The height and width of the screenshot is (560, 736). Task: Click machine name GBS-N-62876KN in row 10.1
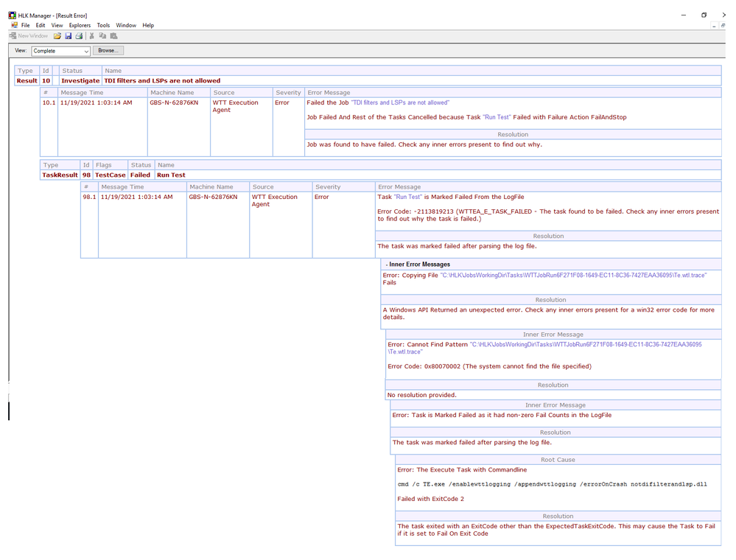click(x=174, y=102)
